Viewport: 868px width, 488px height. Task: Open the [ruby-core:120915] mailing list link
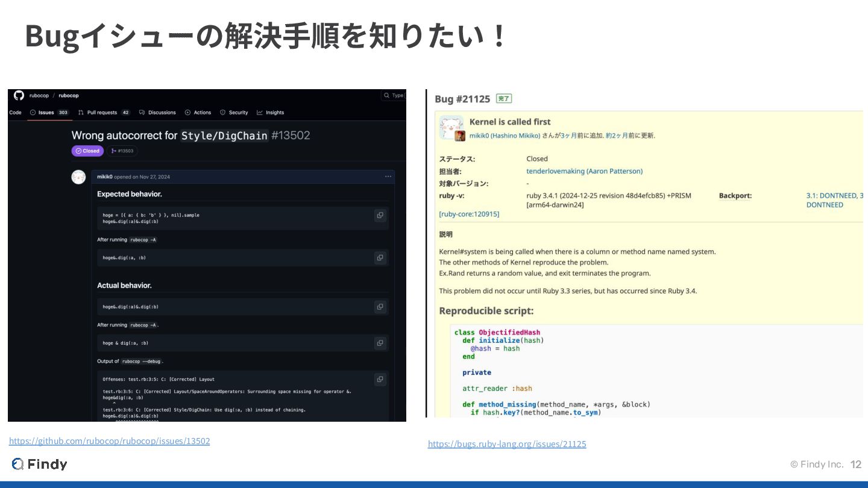[x=469, y=214]
